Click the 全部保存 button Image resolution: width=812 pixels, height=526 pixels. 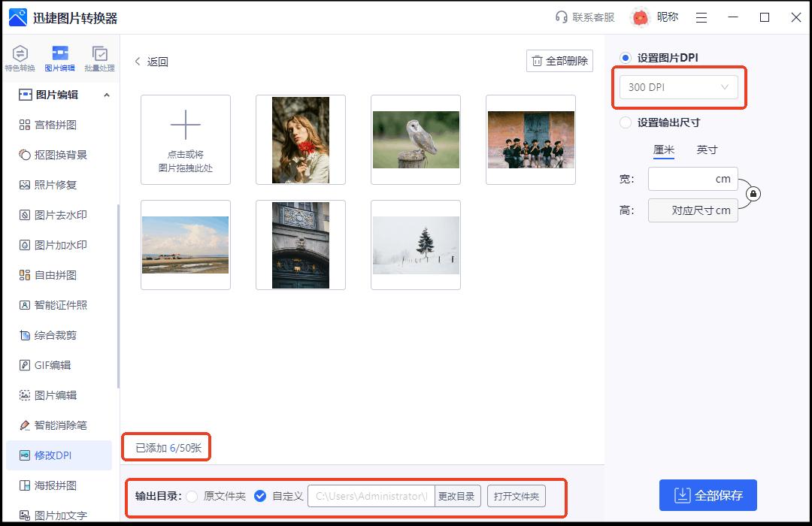click(x=707, y=495)
